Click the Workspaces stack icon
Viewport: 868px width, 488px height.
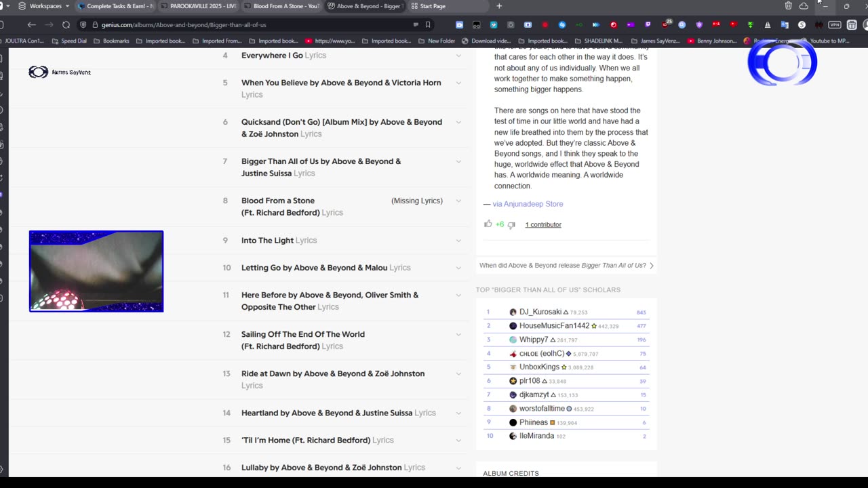(x=22, y=6)
